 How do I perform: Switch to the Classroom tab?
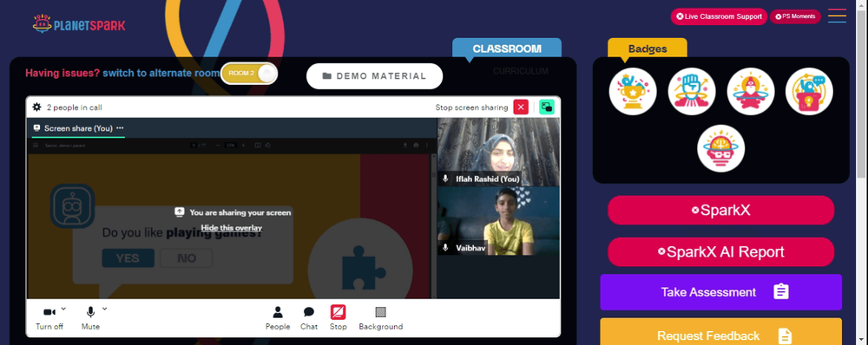(507, 49)
